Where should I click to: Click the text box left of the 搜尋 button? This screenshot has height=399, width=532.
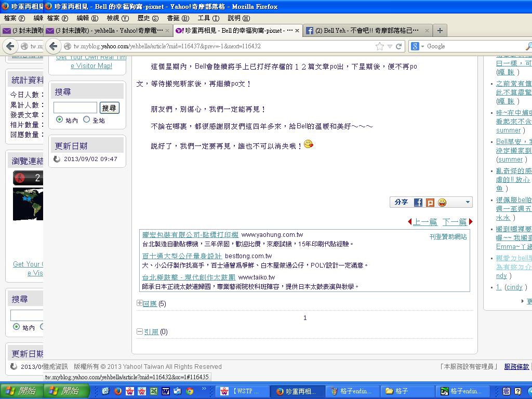click(75, 108)
